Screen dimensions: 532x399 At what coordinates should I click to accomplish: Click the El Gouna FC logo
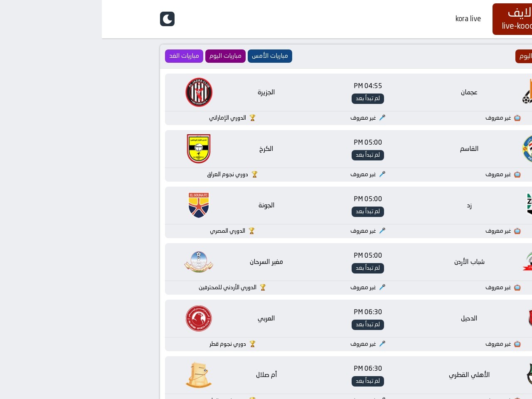[x=199, y=205]
